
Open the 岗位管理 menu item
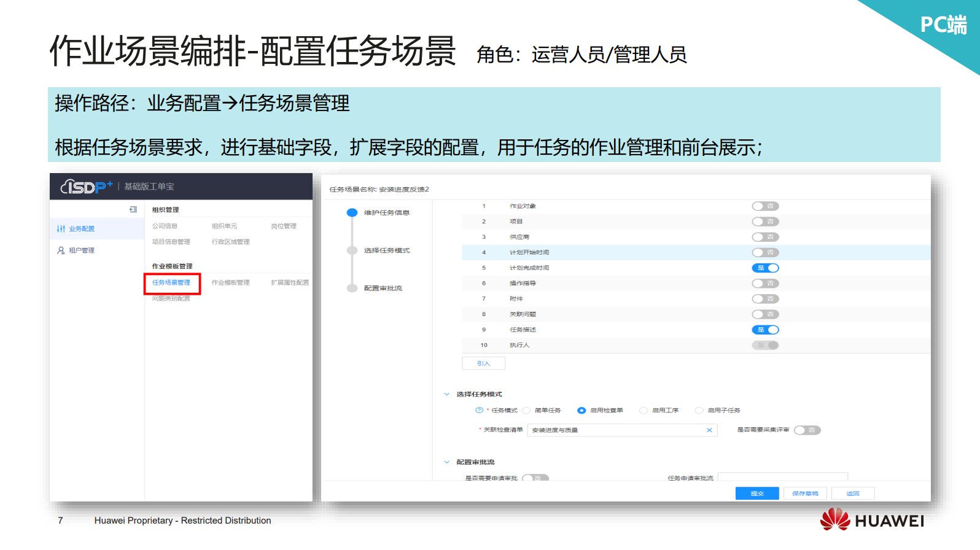pos(284,227)
